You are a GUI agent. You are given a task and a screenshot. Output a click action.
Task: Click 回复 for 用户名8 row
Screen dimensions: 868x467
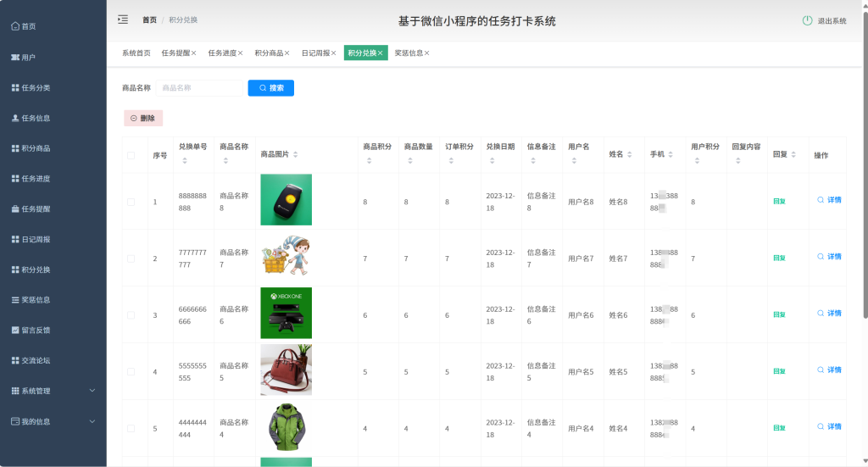tap(779, 202)
